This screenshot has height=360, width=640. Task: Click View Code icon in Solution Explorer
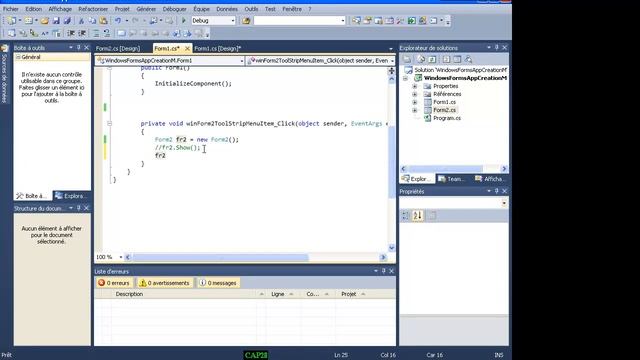pyautogui.click(x=446, y=60)
